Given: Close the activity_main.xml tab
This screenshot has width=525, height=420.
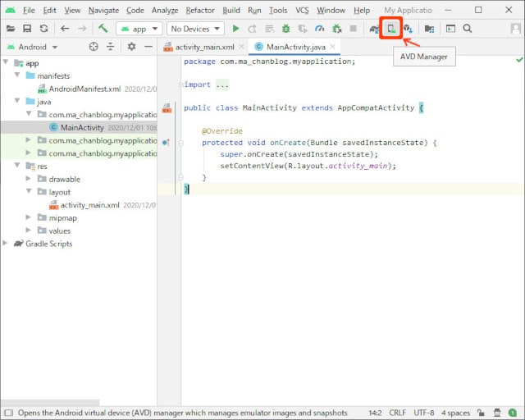Looking at the screenshot, I should pos(241,47).
